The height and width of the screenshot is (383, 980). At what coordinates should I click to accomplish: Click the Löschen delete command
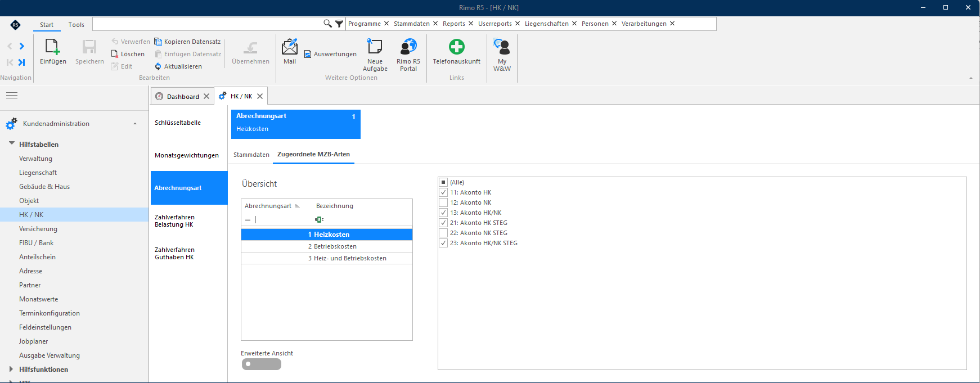pos(128,54)
